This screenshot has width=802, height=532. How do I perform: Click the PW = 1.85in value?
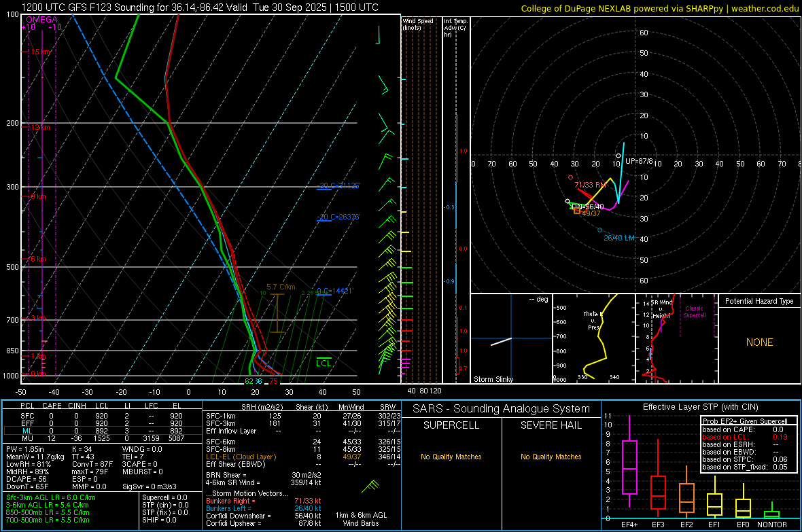pyautogui.click(x=25, y=449)
